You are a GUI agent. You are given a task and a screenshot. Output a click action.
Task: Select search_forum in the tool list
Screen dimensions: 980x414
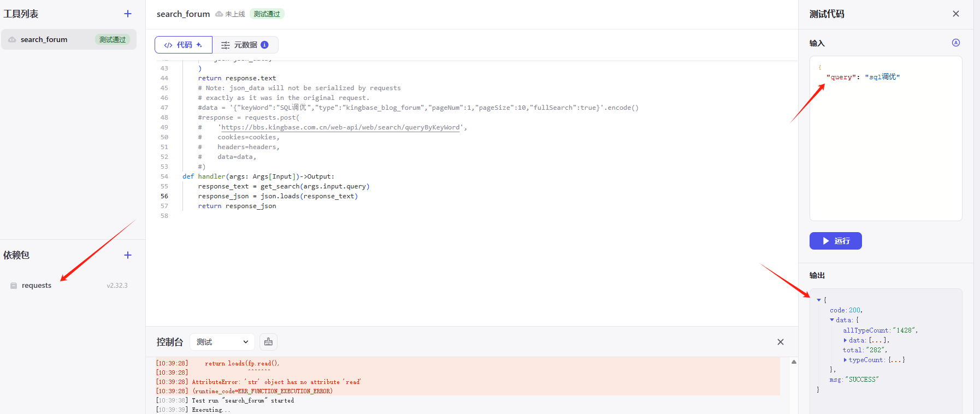(44, 39)
